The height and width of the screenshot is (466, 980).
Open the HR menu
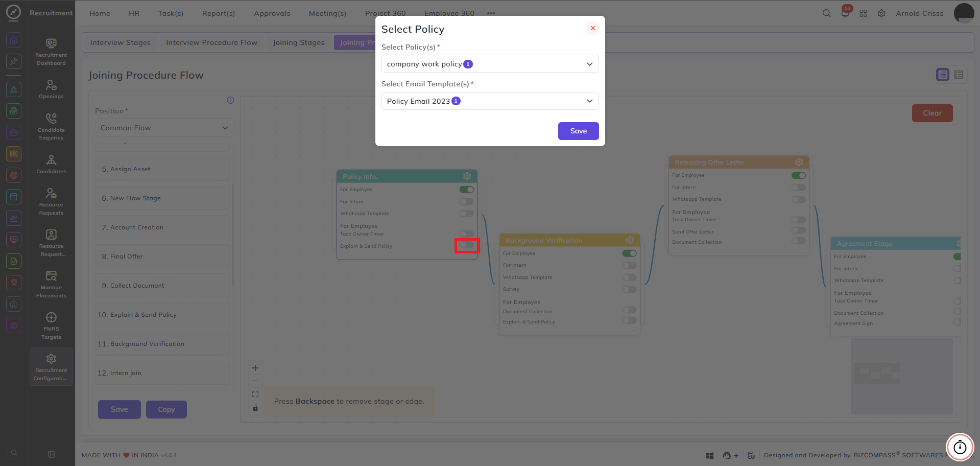(x=134, y=13)
